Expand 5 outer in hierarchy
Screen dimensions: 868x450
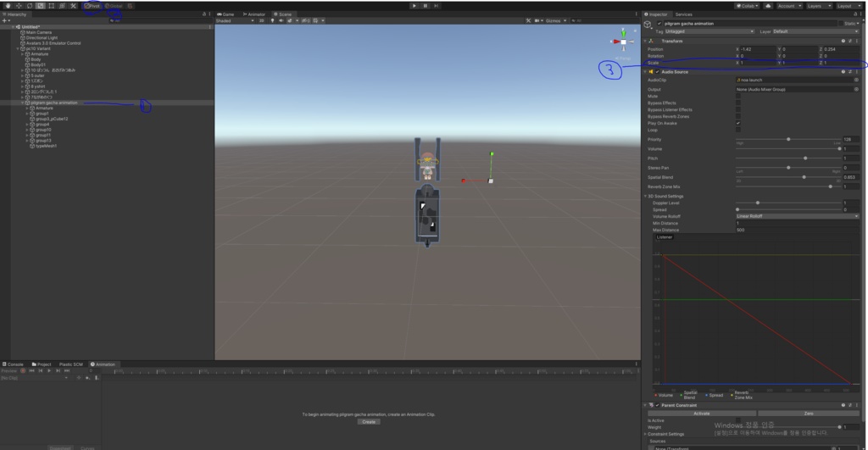pyautogui.click(x=23, y=75)
